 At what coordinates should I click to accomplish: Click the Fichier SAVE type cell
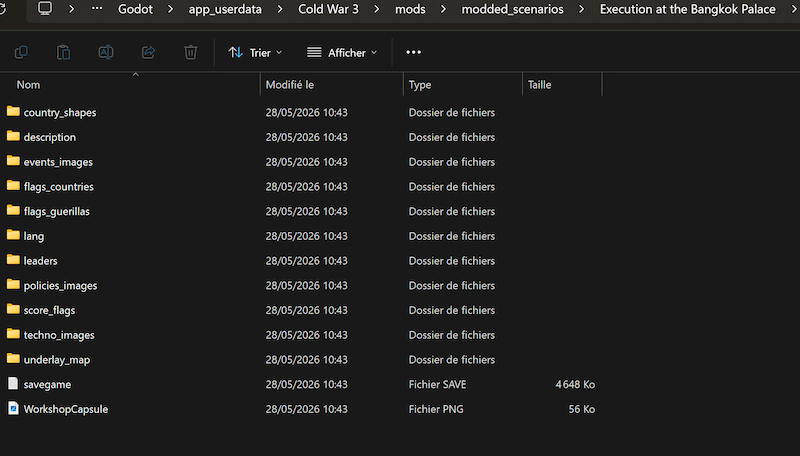(x=437, y=385)
